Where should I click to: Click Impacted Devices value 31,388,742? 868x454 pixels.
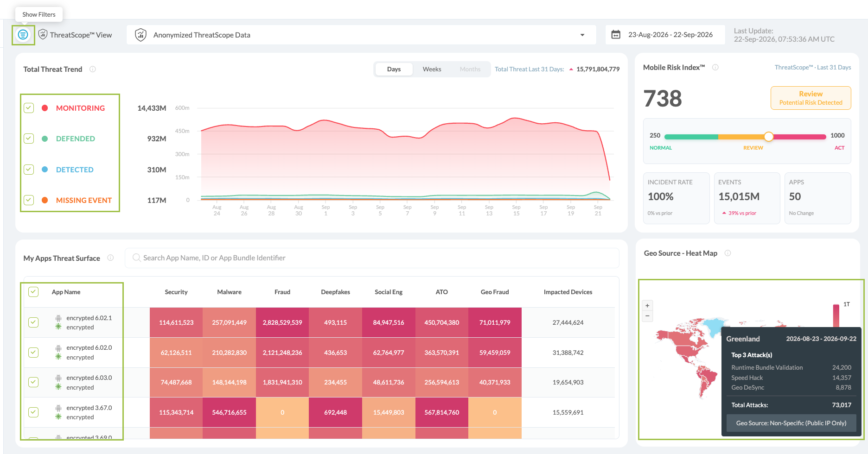pyautogui.click(x=568, y=353)
